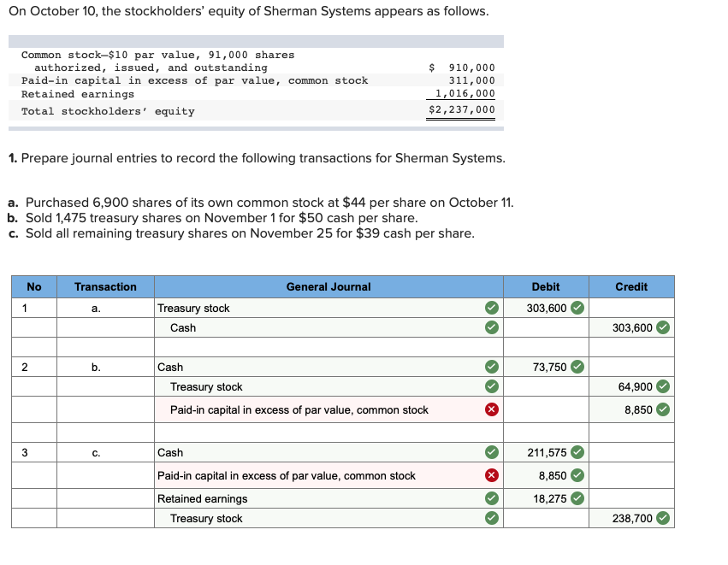The height and width of the screenshot is (565, 728).
Task: Click the General Journal column header
Action: tap(328, 287)
